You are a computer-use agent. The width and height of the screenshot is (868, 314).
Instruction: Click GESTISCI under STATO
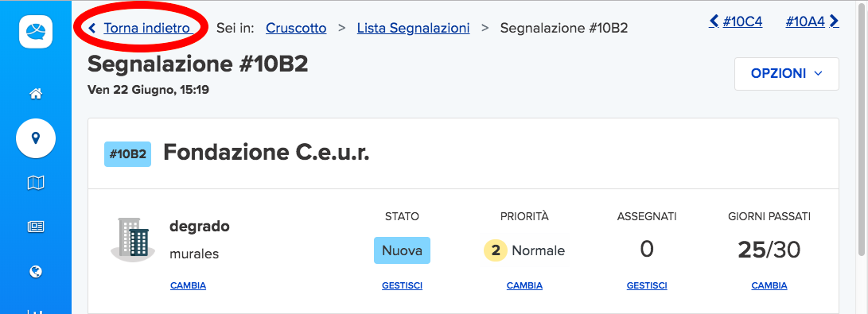point(402,286)
